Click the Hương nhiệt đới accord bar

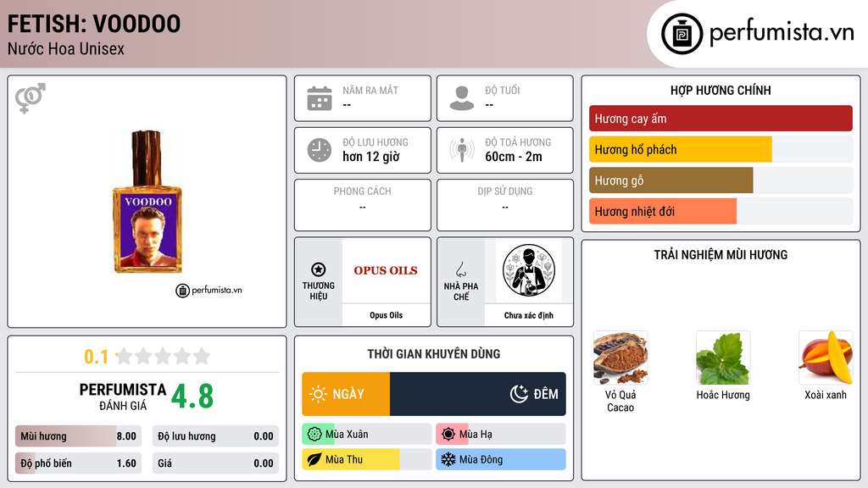[x=721, y=211]
